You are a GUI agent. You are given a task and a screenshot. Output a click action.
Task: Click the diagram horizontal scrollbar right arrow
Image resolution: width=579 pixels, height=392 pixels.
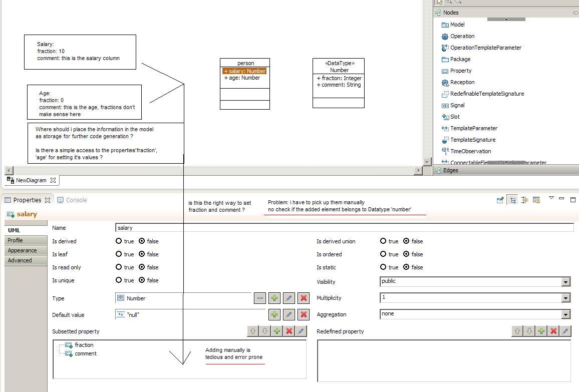pos(418,171)
